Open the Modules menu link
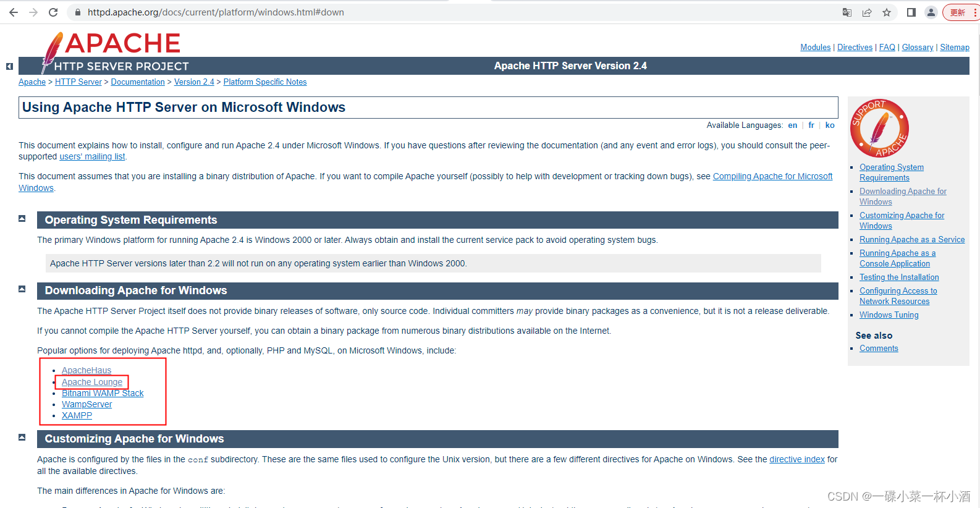 click(815, 48)
